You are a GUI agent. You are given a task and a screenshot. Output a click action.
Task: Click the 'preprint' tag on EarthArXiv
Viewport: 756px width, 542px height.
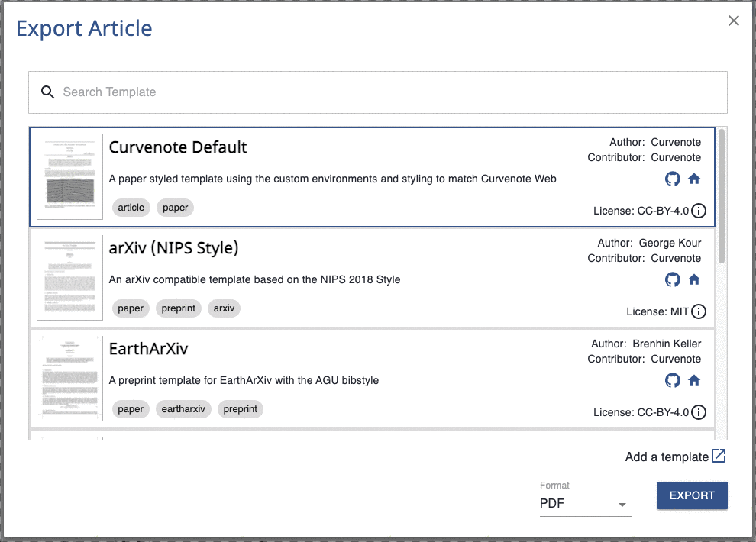point(240,409)
